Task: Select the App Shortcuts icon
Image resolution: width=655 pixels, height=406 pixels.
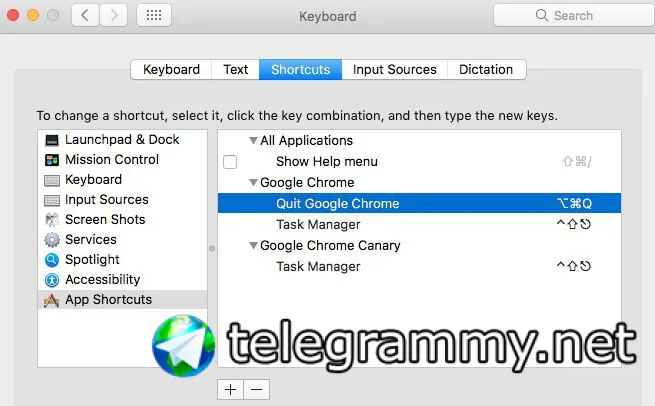Action: click(52, 300)
